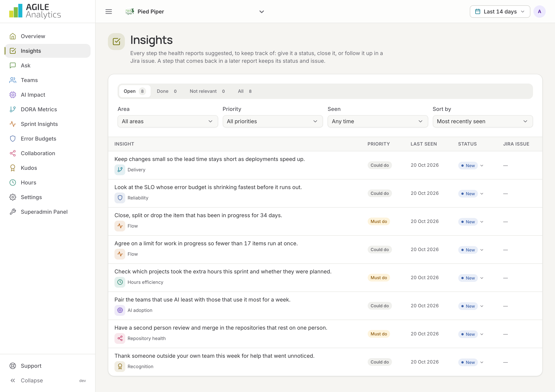
Task: Open insight Have a second person review
Action: coord(221,328)
